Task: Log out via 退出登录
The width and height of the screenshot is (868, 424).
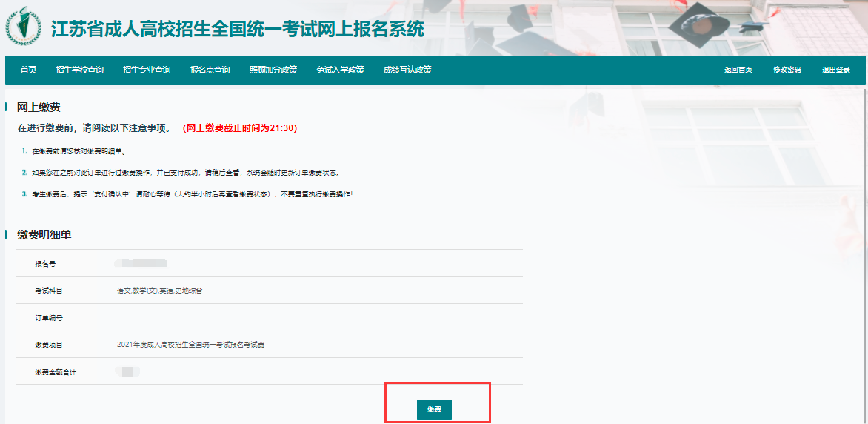Action: click(x=835, y=70)
